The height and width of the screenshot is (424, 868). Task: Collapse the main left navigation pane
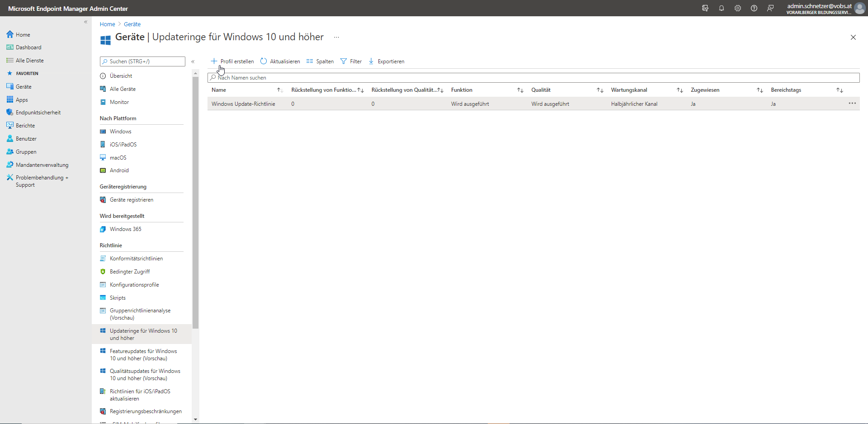pos(85,22)
